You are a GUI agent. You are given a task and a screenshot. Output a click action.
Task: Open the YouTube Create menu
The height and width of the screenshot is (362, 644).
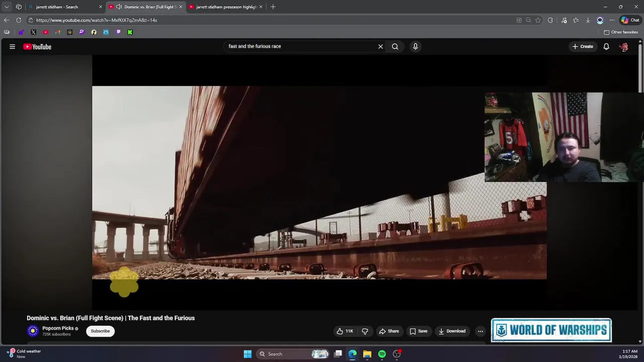[583, 46]
